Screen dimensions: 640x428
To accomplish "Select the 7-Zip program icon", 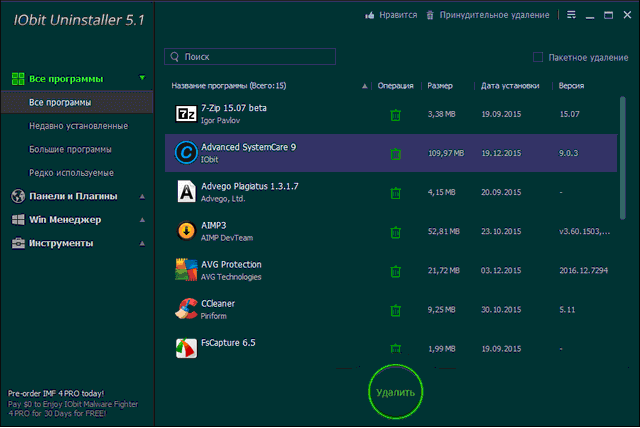I will [x=186, y=114].
